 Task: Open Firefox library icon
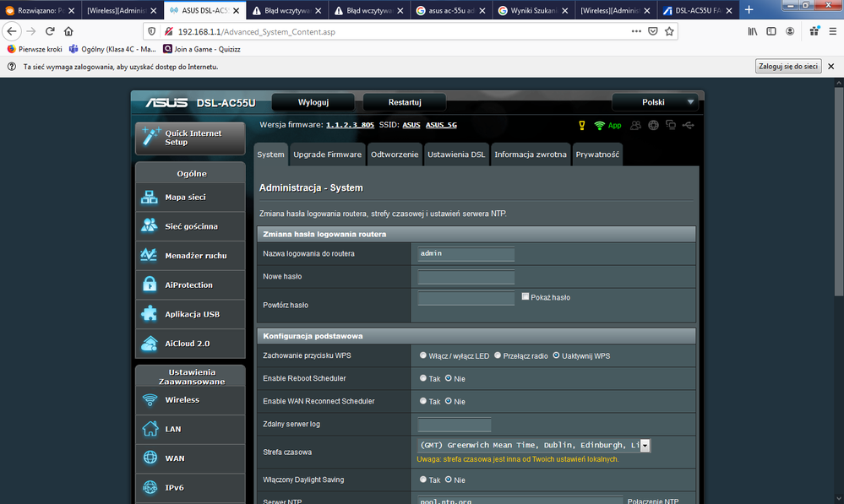(753, 31)
